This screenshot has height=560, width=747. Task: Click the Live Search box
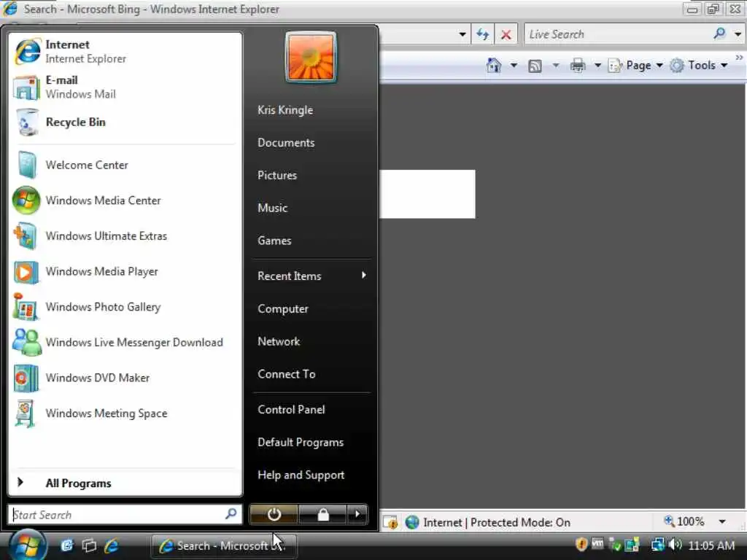(619, 34)
